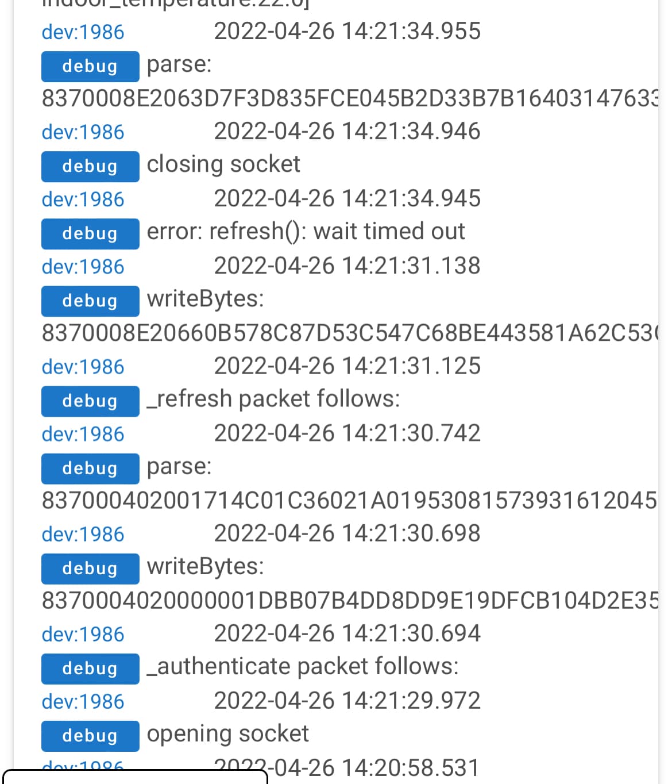Image resolution: width=672 pixels, height=784 pixels.
Task: Select the timestamp 2022-04-26 14:21:29.972
Action: [347, 701]
